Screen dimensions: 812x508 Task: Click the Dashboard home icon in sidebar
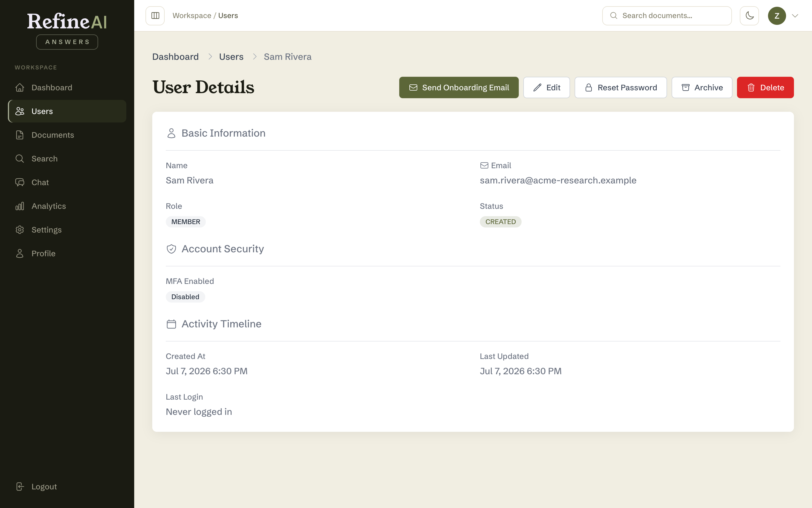(x=20, y=87)
